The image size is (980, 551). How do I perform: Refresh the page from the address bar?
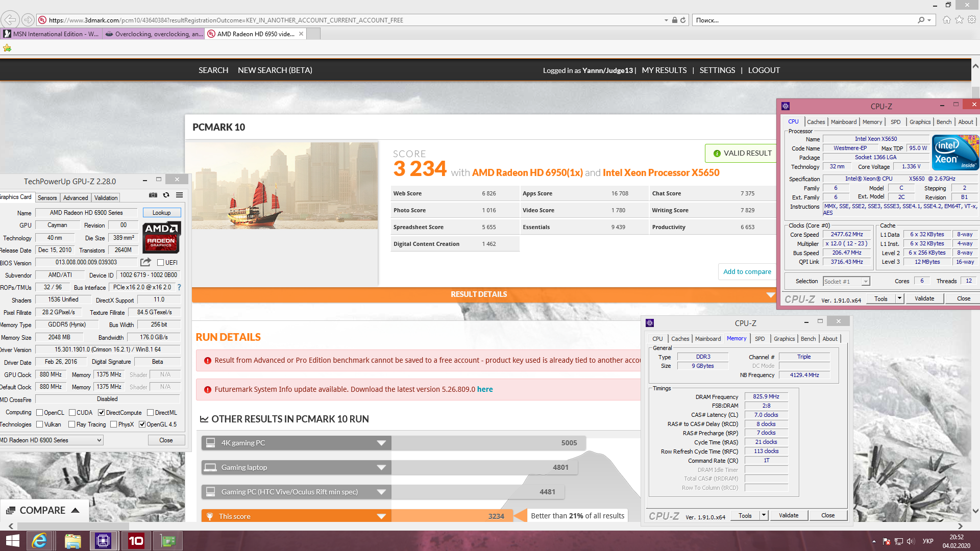683,20
